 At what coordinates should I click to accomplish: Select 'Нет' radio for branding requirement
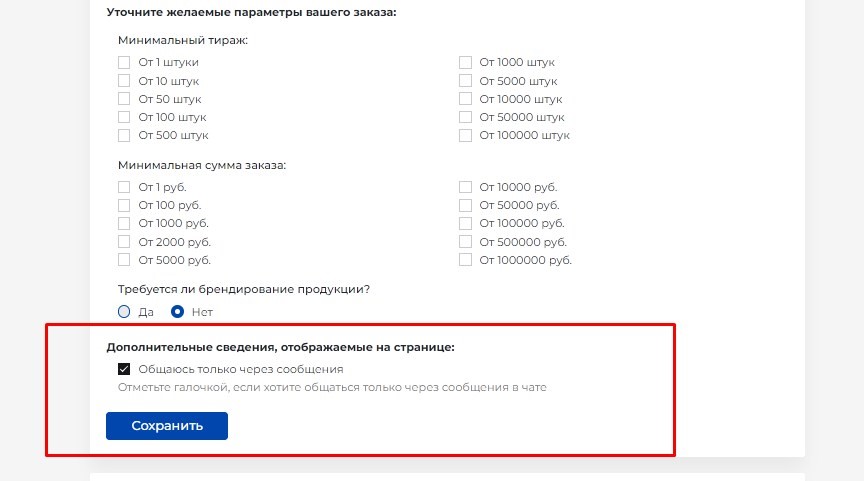point(177,311)
